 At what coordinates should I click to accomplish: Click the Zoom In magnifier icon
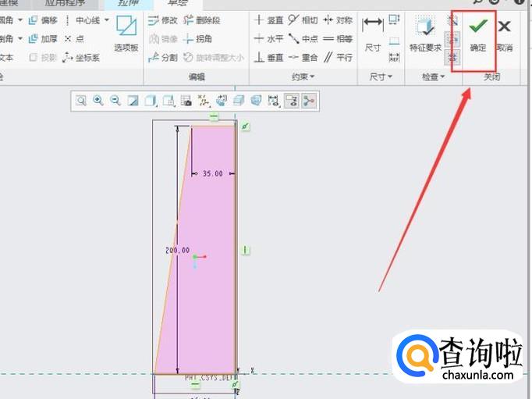pos(98,101)
